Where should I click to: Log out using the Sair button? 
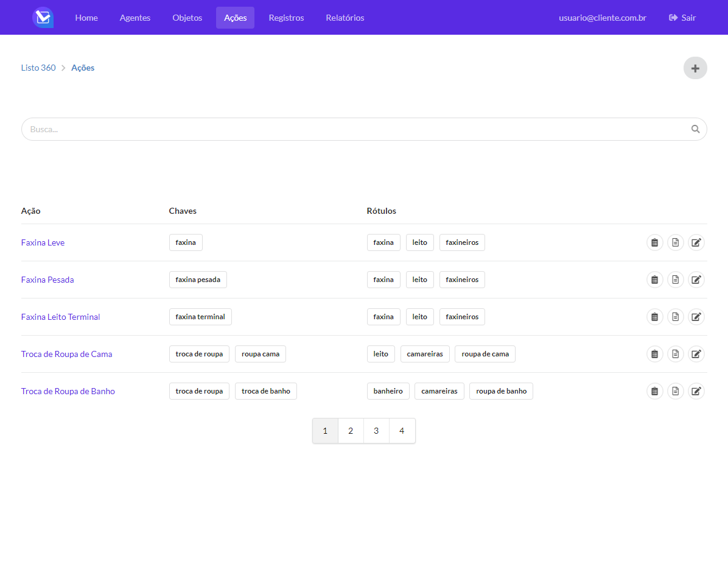pyautogui.click(x=682, y=18)
